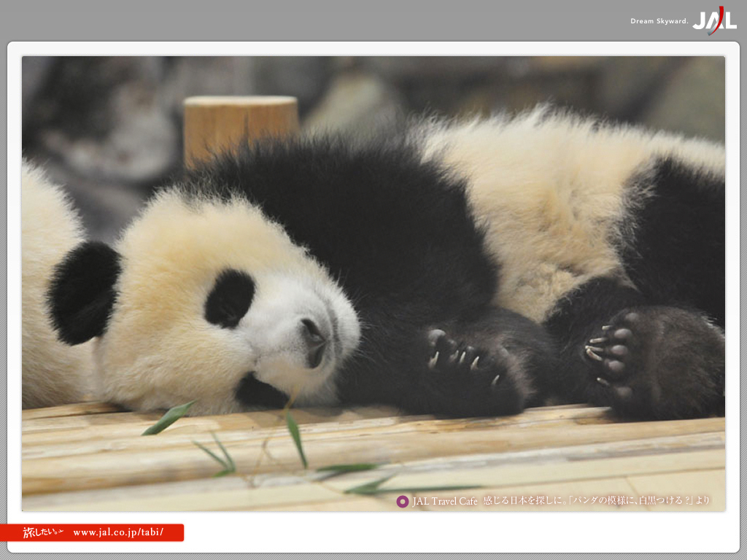Click the 旅したい logo on red banner
Image resolution: width=747 pixels, height=560 pixels.
[x=43, y=532]
